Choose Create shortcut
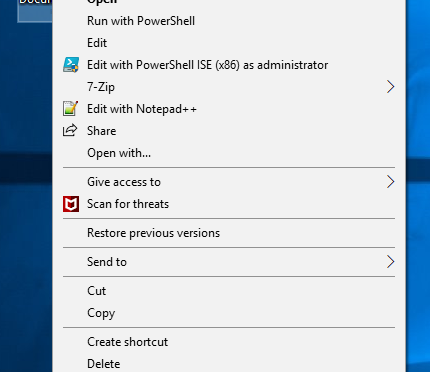 point(229,342)
